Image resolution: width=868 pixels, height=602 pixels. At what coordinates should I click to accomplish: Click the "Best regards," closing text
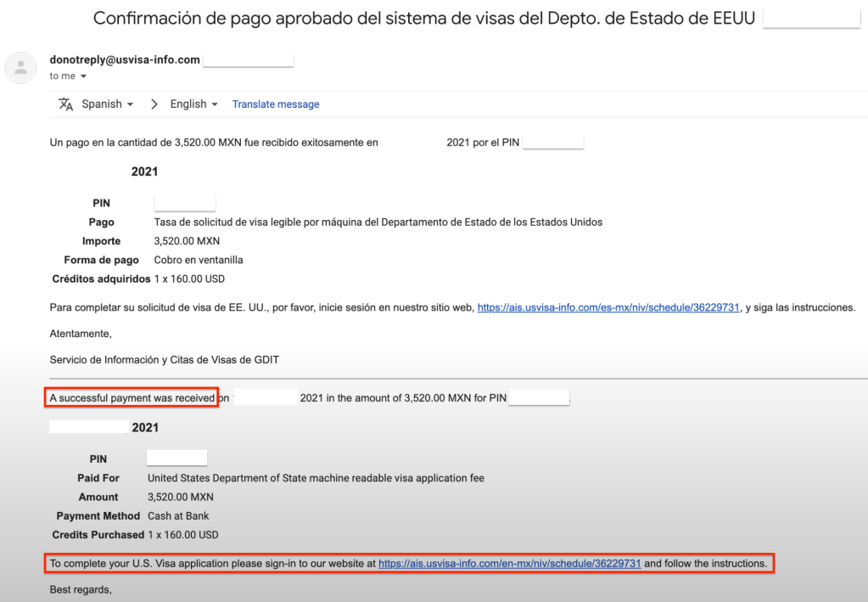tap(81, 588)
